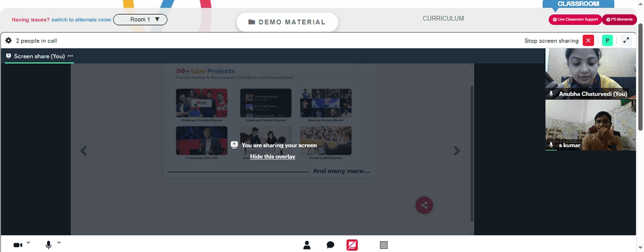This screenshot has height=252, width=644.
Task: Click Creating a Podcast Channel thumbnail
Action: pos(266,104)
